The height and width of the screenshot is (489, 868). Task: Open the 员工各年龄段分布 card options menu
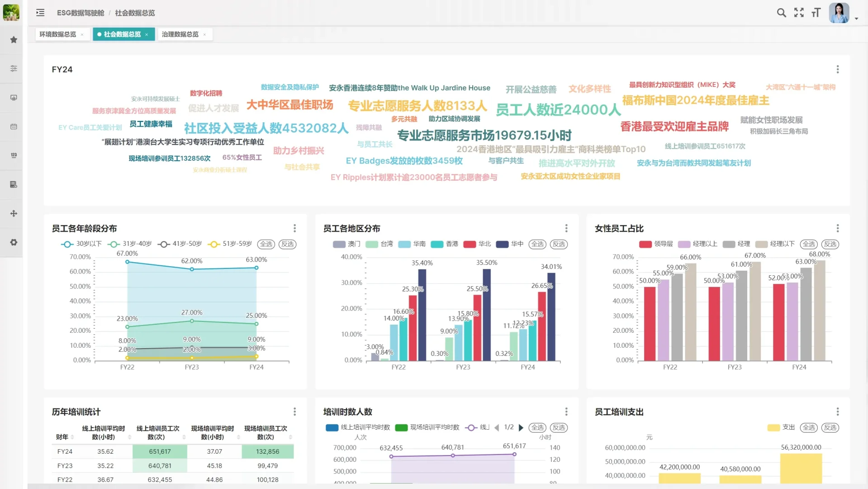(x=294, y=228)
